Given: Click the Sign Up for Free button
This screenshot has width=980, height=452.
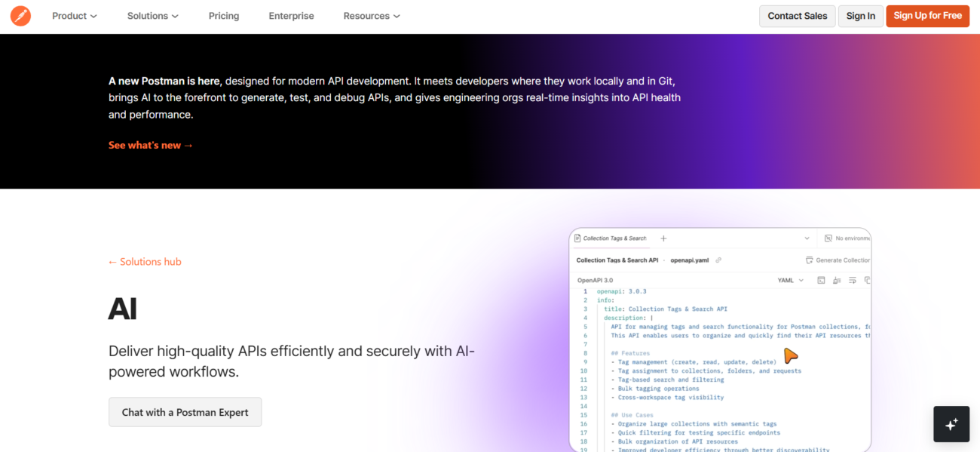Looking at the screenshot, I should coord(927,16).
